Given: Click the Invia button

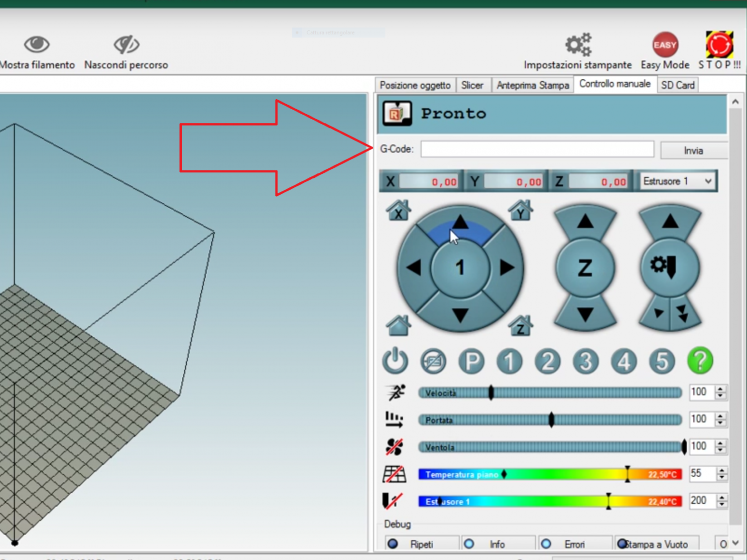Looking at the screenshot, I should (x=693, y=150).
